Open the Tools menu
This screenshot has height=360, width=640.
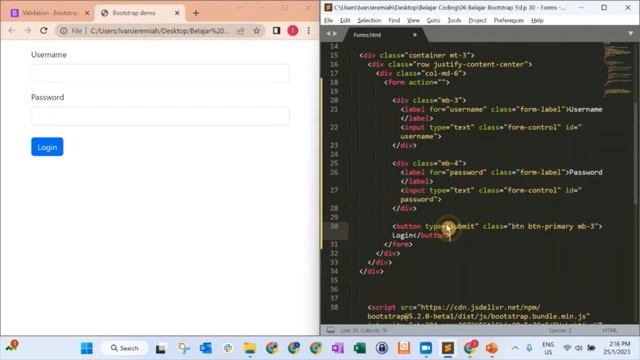[x=454, y=20]
